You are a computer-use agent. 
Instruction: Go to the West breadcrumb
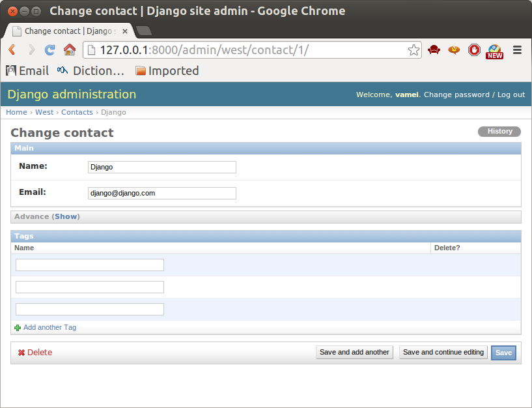point(44,112)
